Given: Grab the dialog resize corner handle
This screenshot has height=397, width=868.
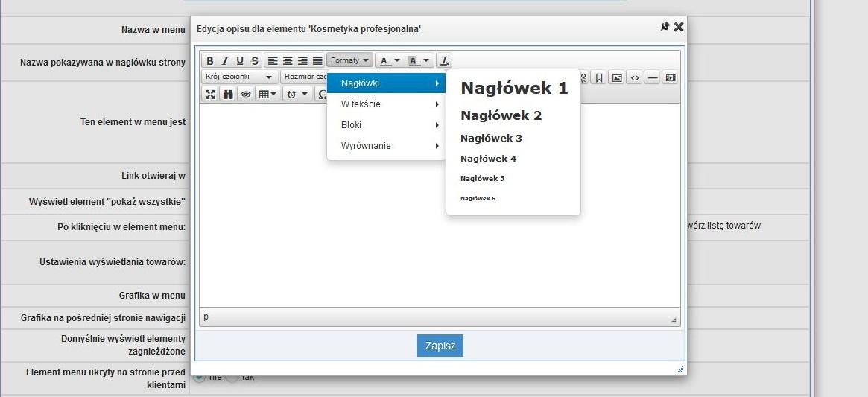Looking at the screenshot, I should pos(680,369).
